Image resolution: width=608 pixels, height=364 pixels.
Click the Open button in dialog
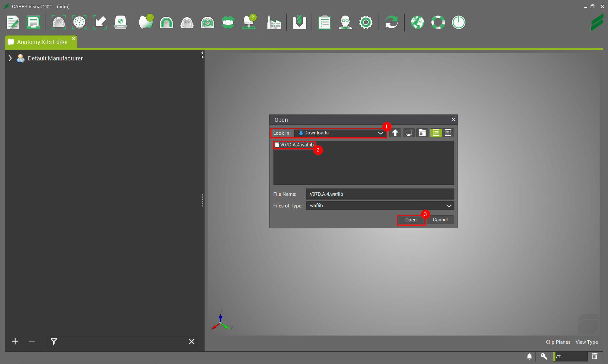[411, 220]
